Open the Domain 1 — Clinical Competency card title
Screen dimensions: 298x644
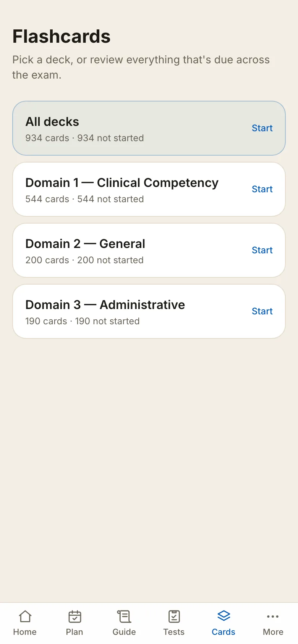(x=122, y=183)
